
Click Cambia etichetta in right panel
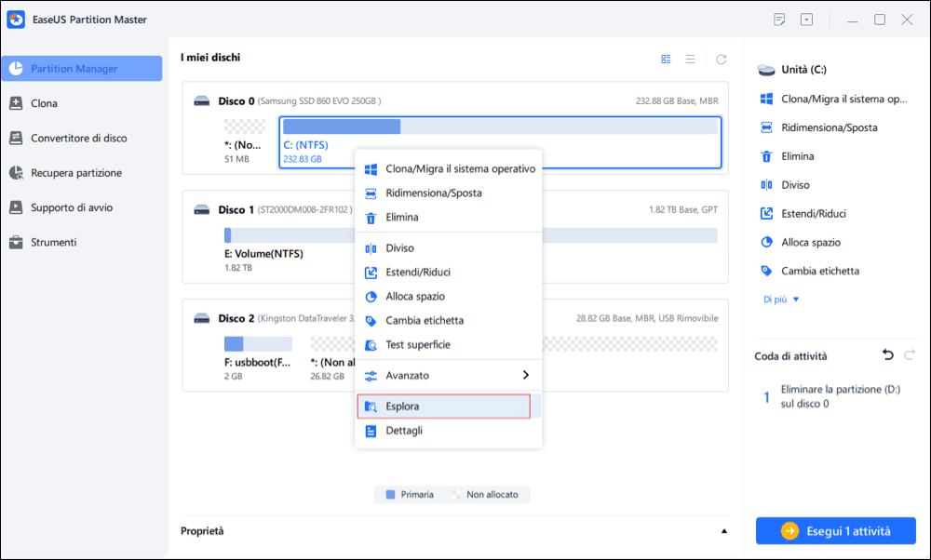(x=810, y=271)
